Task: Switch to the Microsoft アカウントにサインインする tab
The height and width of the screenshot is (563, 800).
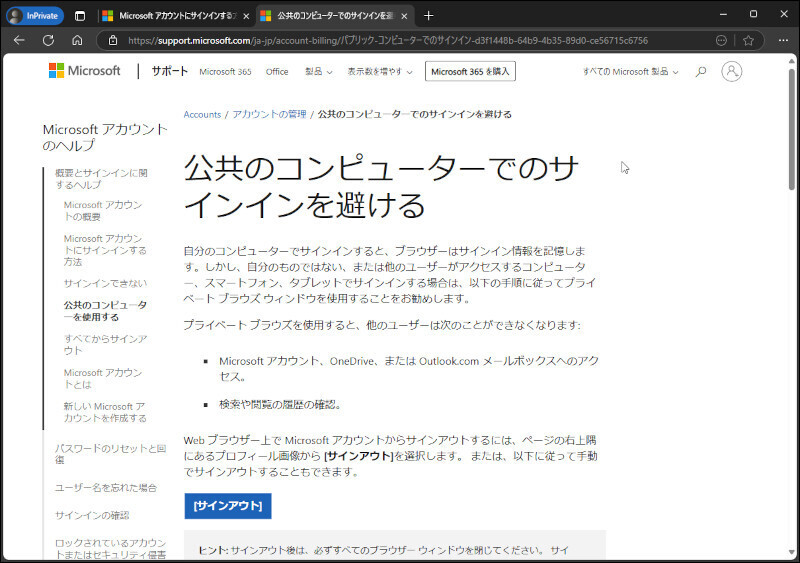Action: 176,16
